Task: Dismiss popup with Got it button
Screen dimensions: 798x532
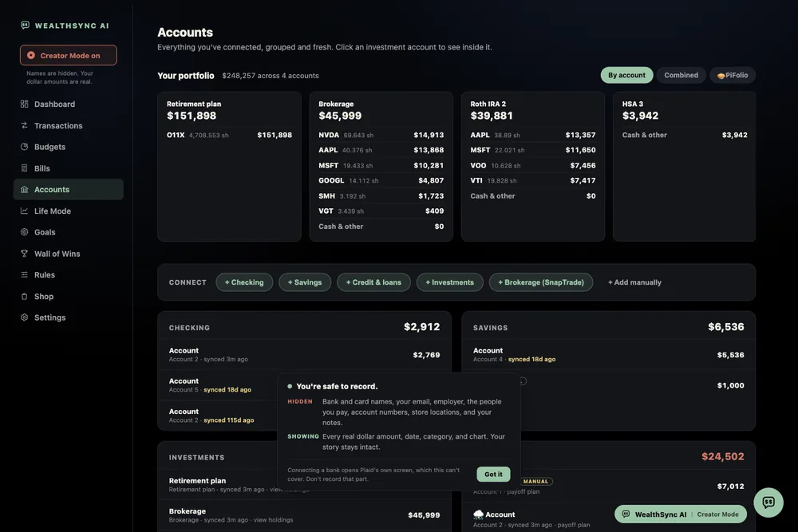Action: point(493,474)
